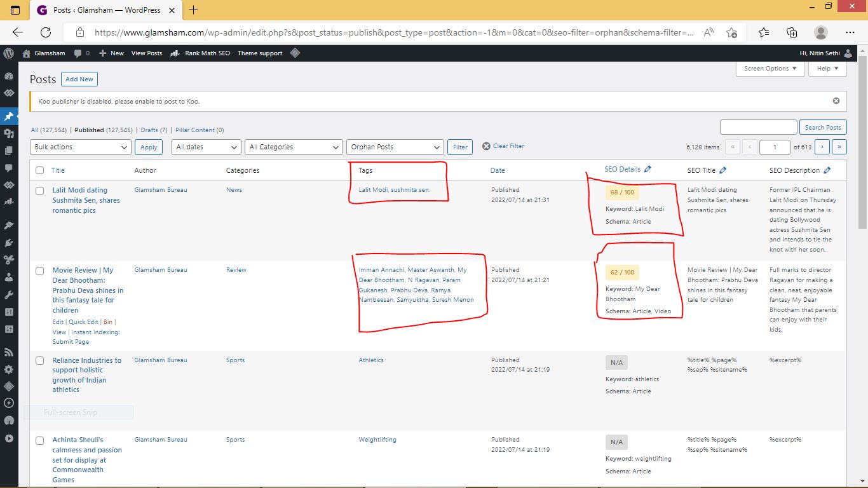
Task: Click the current page number field
Action: point(775,147)
